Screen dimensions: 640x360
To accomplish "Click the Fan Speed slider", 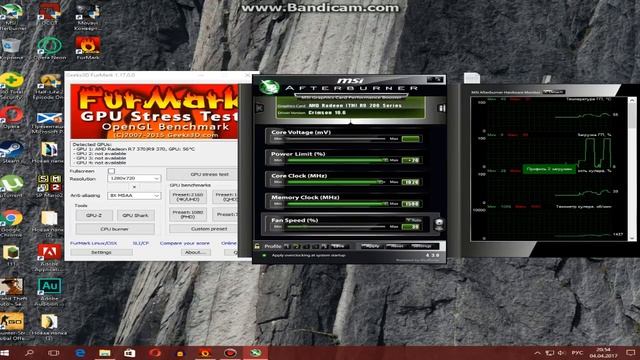I will click(x=336, y=227).
